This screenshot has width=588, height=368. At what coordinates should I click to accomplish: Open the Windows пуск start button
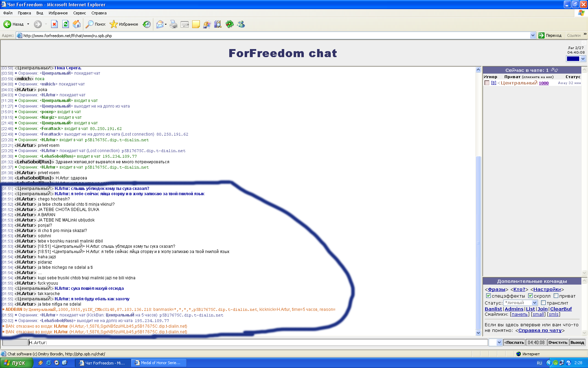[16, 363]
